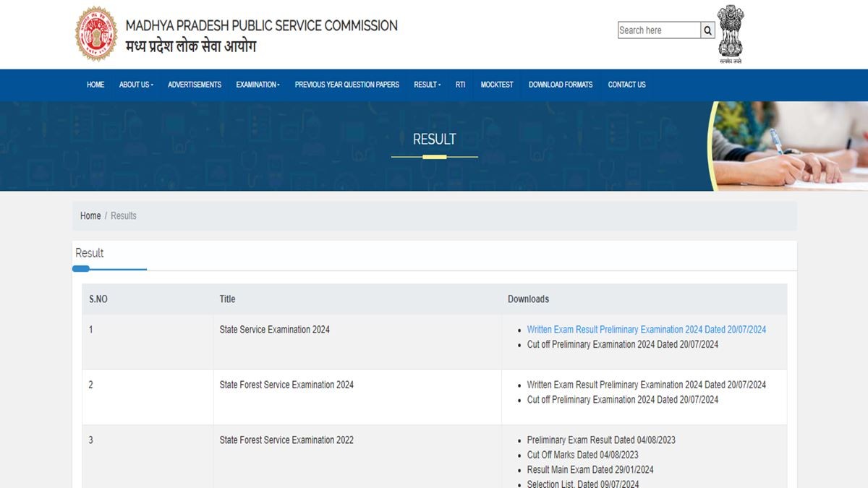Image resolution: width=868 pixels, height=488 pixels.
Task: Open the HOME menu item
Action: click(x=95, y=85)
